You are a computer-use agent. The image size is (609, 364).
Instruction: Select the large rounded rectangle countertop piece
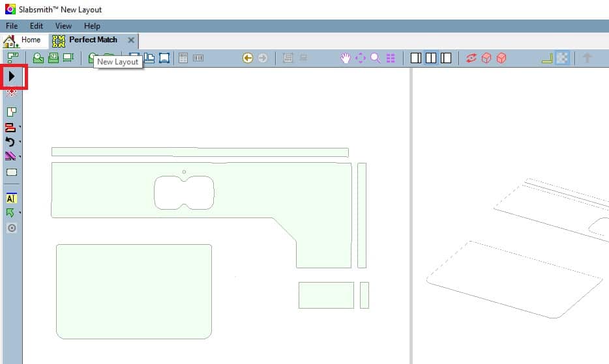pyautogui.click(x=134, y=291)
